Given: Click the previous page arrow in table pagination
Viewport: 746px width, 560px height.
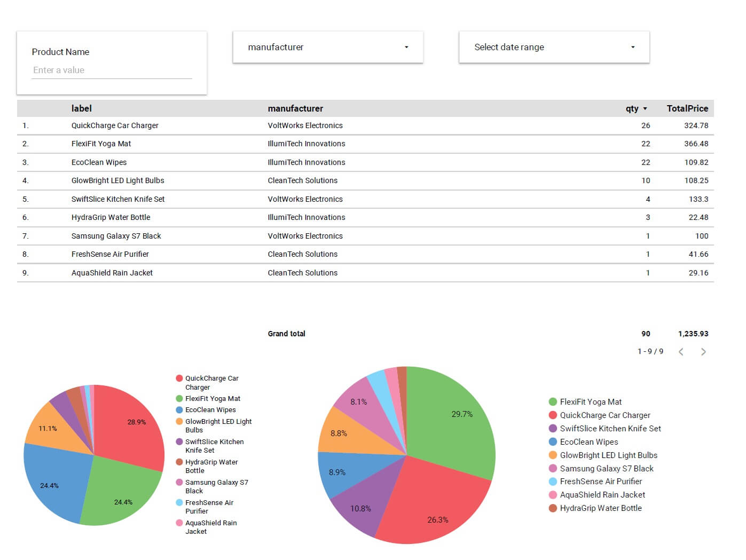Looking at the screenshot, I should point(681,352).
